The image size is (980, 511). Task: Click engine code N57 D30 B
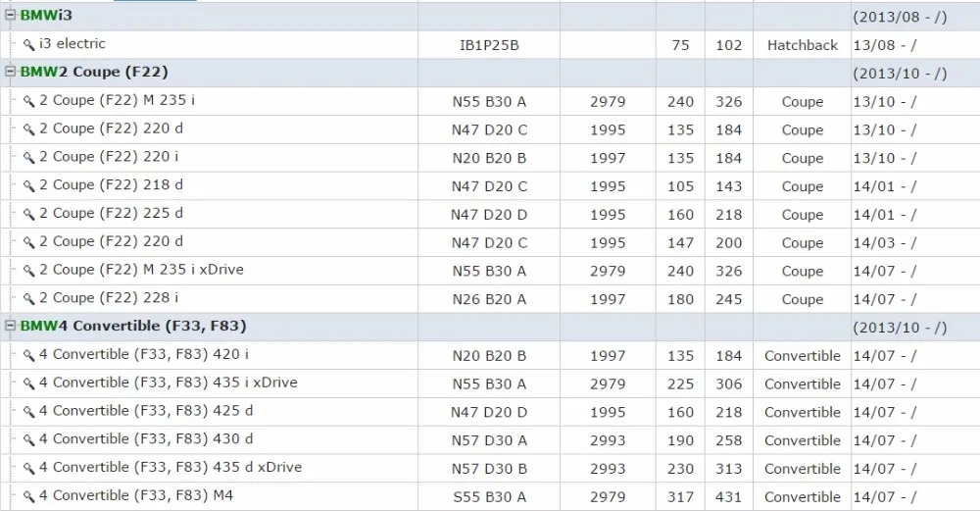point(489,469)
